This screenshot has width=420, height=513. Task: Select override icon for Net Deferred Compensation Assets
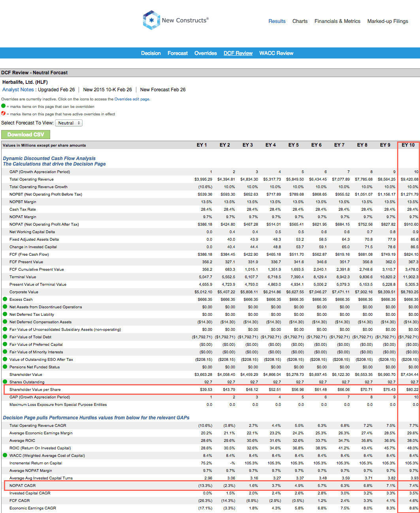(x=5, y=322)
